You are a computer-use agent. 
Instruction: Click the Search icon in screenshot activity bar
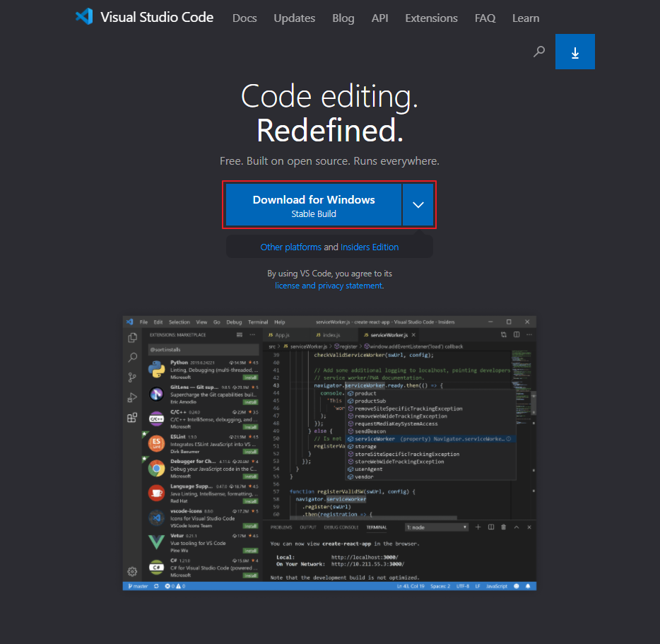click(132, 358)
